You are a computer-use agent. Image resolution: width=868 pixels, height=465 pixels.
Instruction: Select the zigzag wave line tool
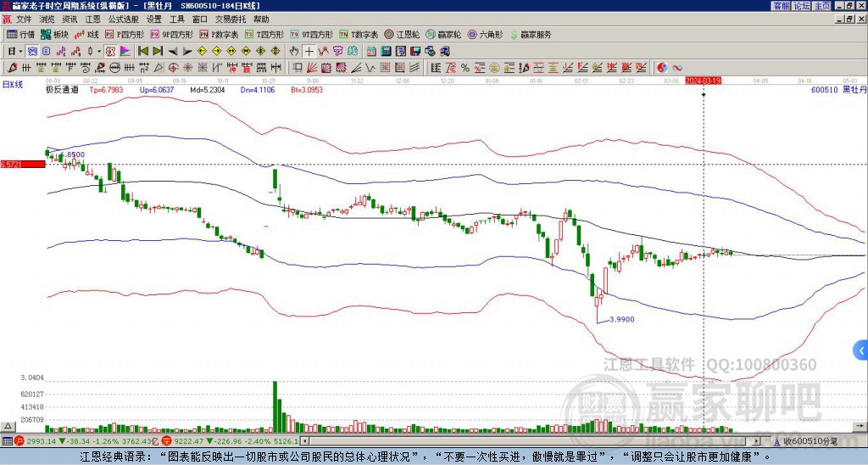click(371, 68)
